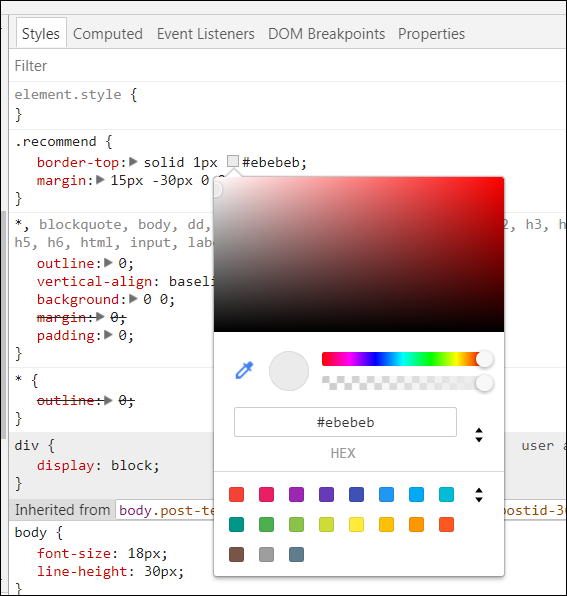This screenshot has width=567, height=596.
Task: Click the HEX color value input field
Action: pos(345,422)
